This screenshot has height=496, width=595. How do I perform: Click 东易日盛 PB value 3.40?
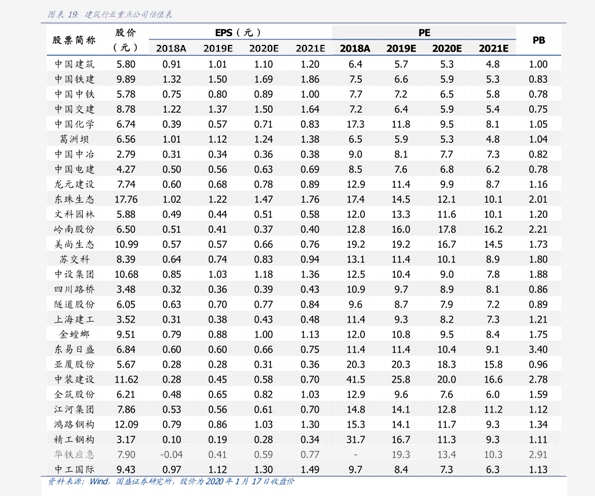coord(538,349)
